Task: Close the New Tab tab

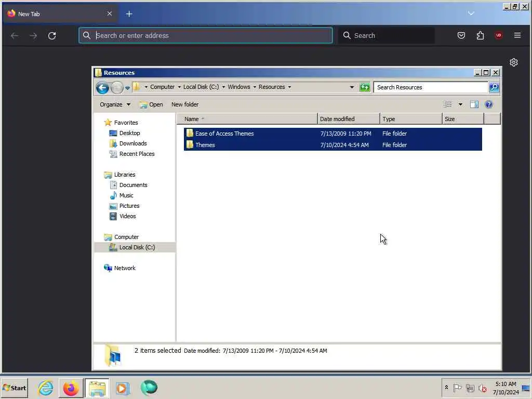Action: 109,14
